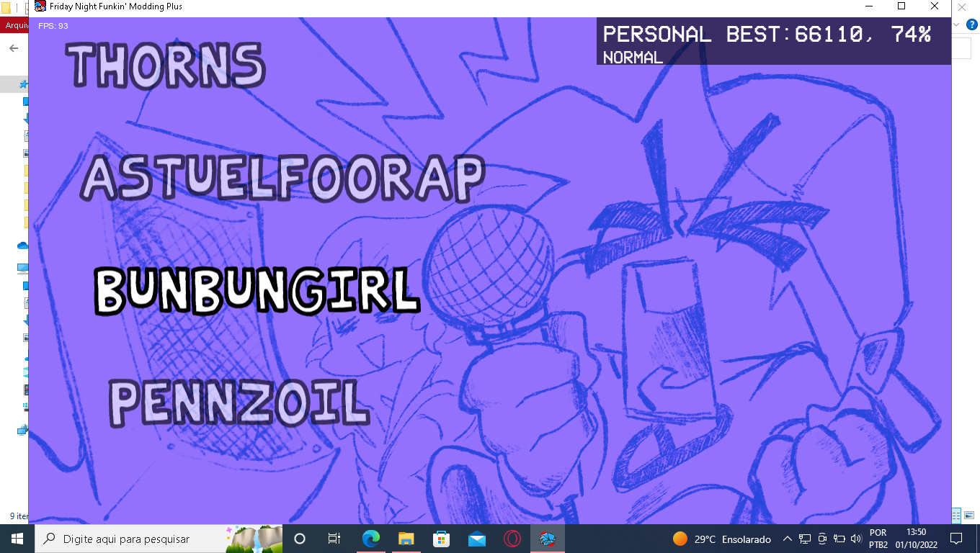Screen dimensions: 980x553
Task: Click the search highlights image in the taskbar search
Action: pyautogui.click(x=254, y=539)
